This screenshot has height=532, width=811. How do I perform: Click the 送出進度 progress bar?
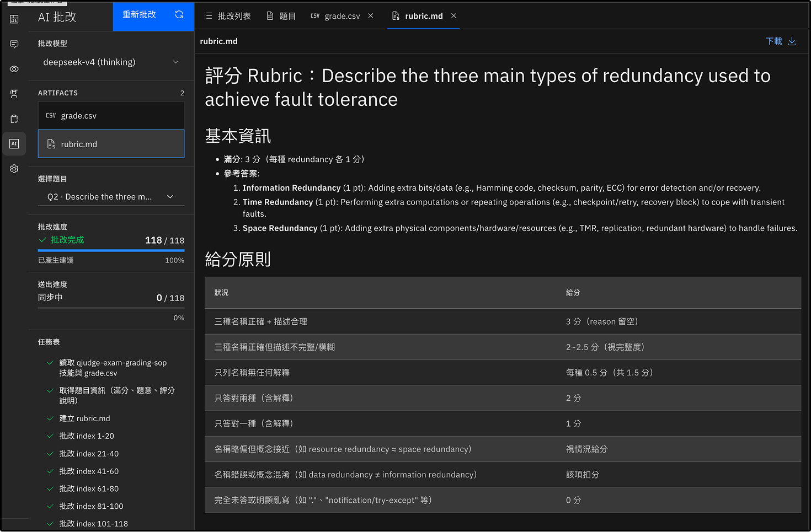pos(111,308)
